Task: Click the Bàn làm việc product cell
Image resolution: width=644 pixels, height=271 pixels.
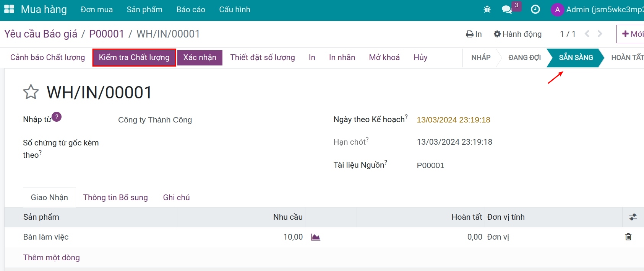Action: [91, 237]
